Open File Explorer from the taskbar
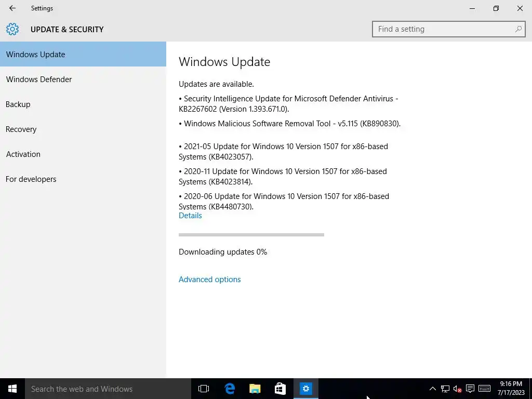This screenshot has width=532, height=399. point(255,389)
